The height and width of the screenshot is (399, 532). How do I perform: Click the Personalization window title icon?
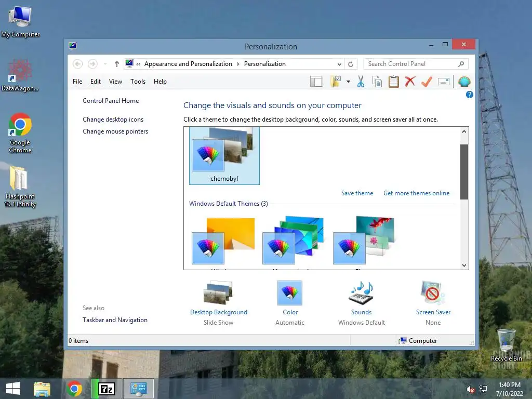tap(73, 46)
